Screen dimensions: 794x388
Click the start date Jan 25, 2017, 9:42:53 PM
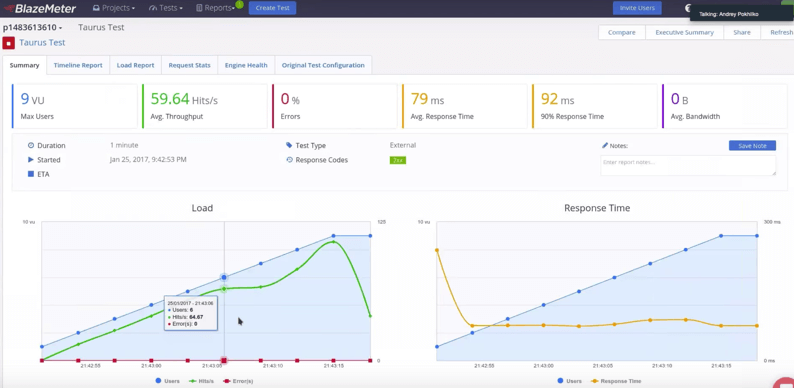coord(148,160)
